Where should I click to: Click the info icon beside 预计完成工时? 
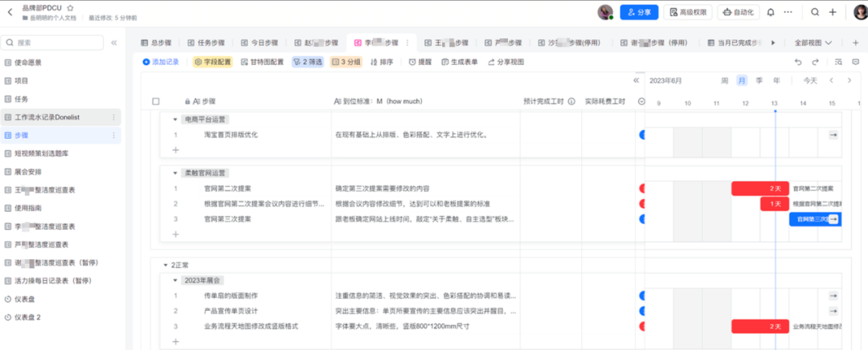click(x=572, y=101)
